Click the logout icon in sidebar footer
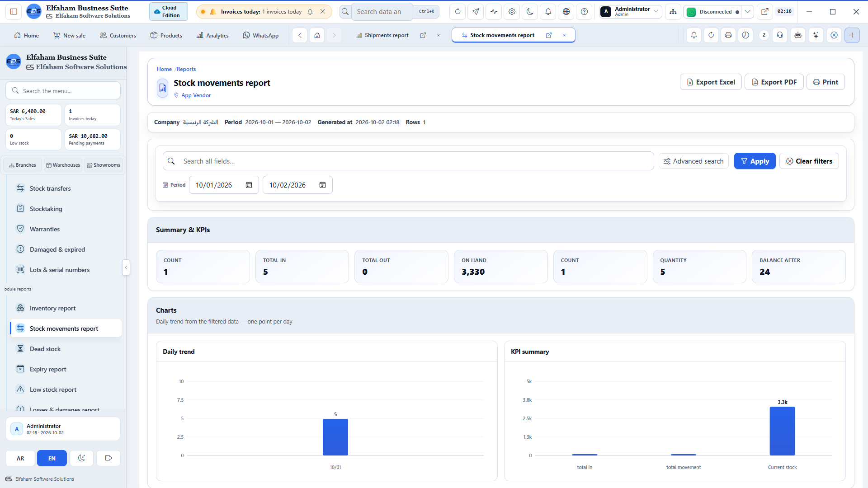 pos(108,458)
